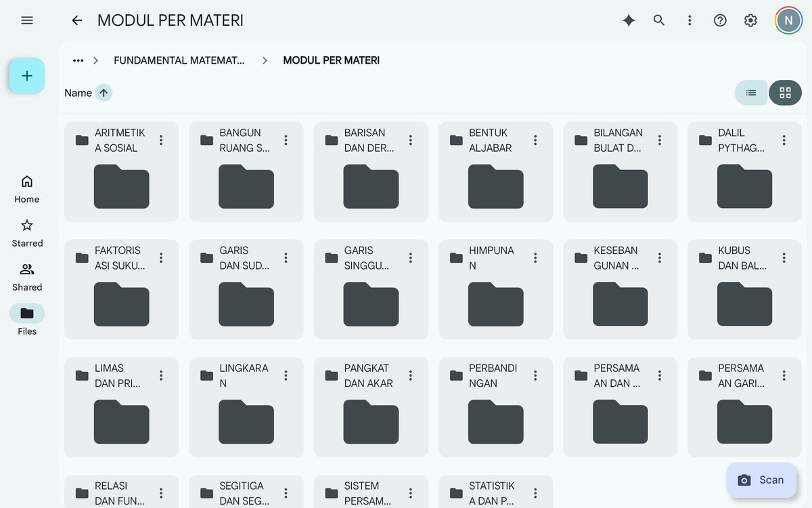Open PERSAMAAN GARI... folder options
Image resolution: width=812 pixels, height=508 pixels.
[x=784, y=376]
